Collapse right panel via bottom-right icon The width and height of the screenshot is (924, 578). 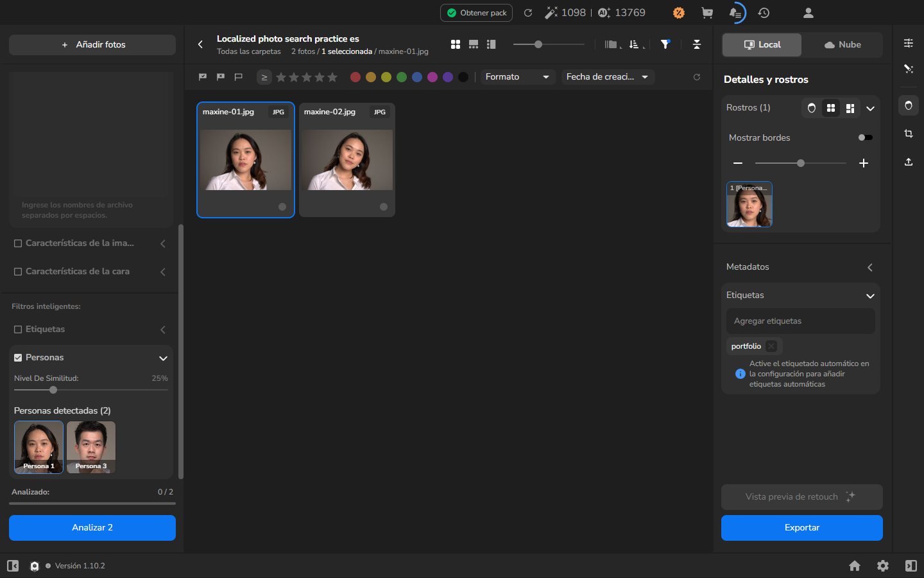(x=911, y=566)
